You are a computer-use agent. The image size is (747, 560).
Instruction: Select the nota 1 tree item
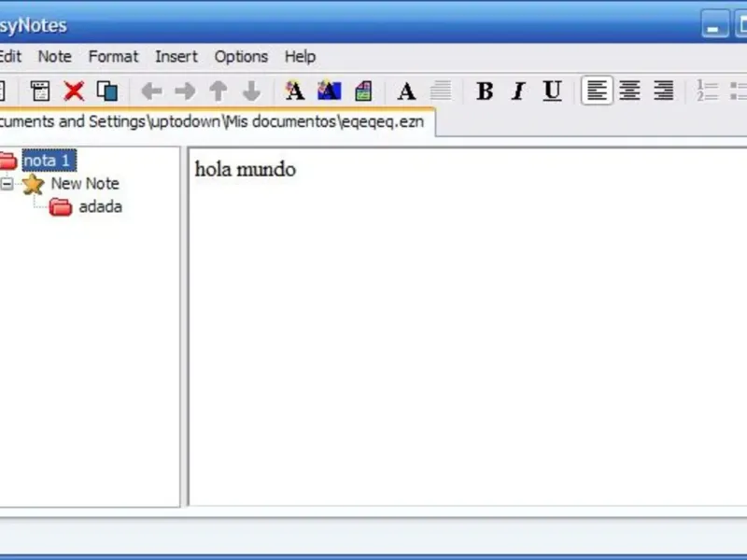pos(49,161)
